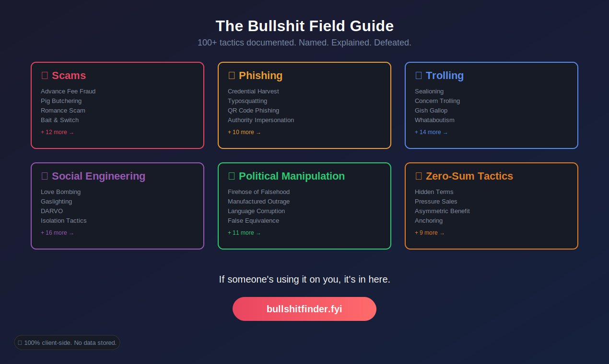609x364 pixels.
Task: Expand the 10 more Phishing tactics
Action: pos(244,132)
